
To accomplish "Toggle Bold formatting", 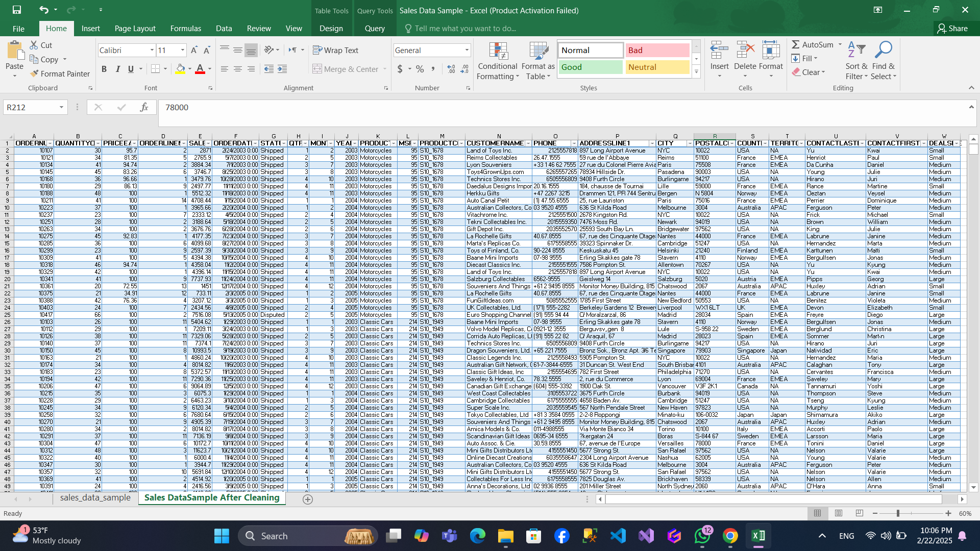I will [104, 69].
